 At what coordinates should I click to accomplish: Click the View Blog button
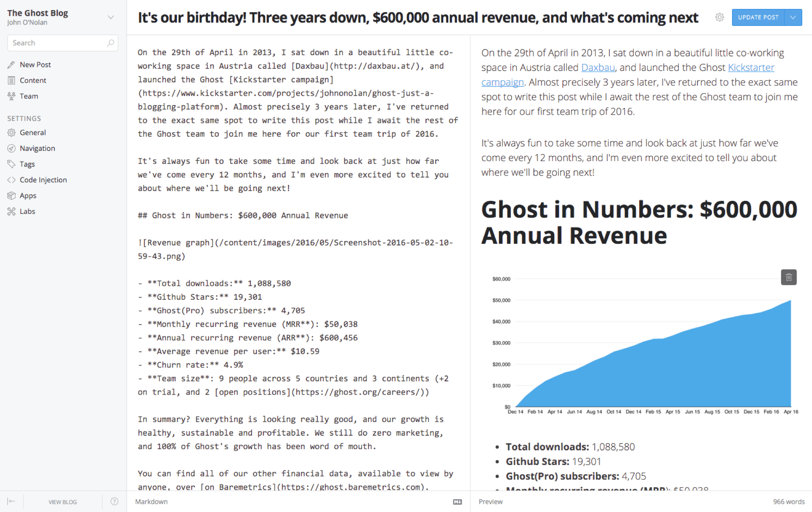pyautogui.click(x=62, y=501)
